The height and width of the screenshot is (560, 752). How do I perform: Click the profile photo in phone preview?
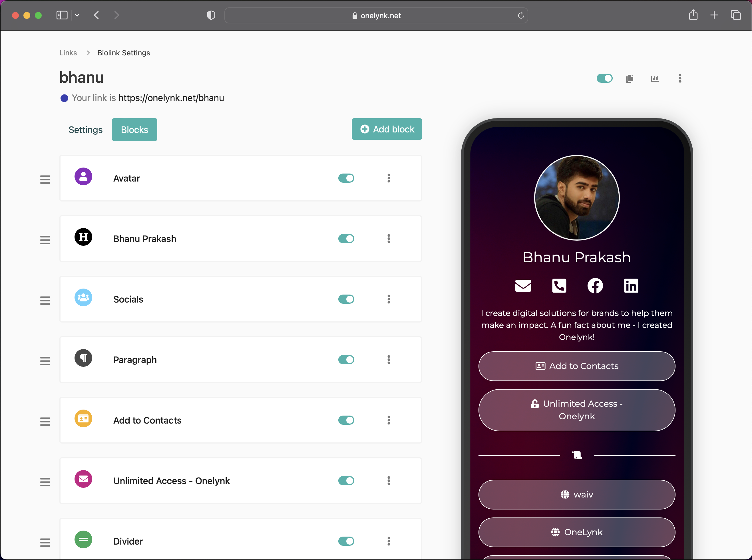pyautogui.click(x=577, y=198)
